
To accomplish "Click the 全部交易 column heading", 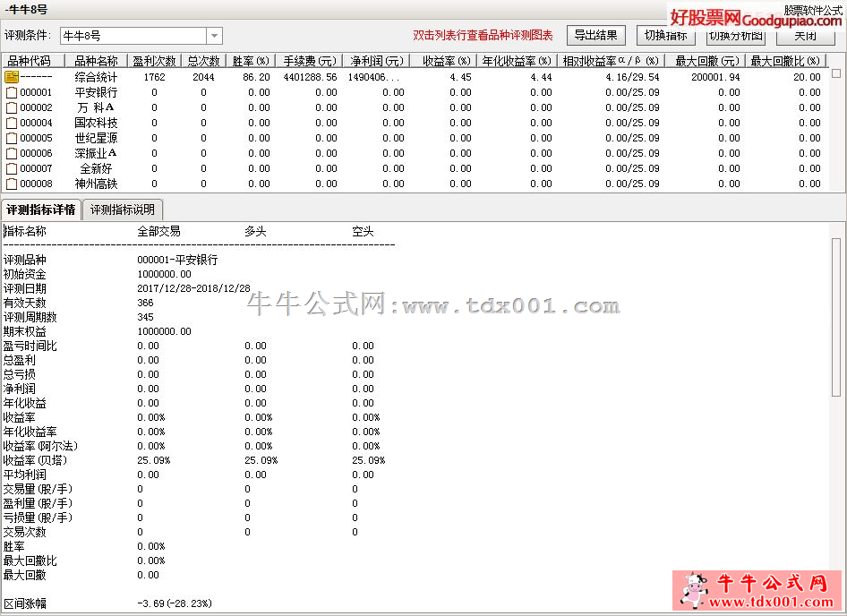I will [x=158, y=231].
